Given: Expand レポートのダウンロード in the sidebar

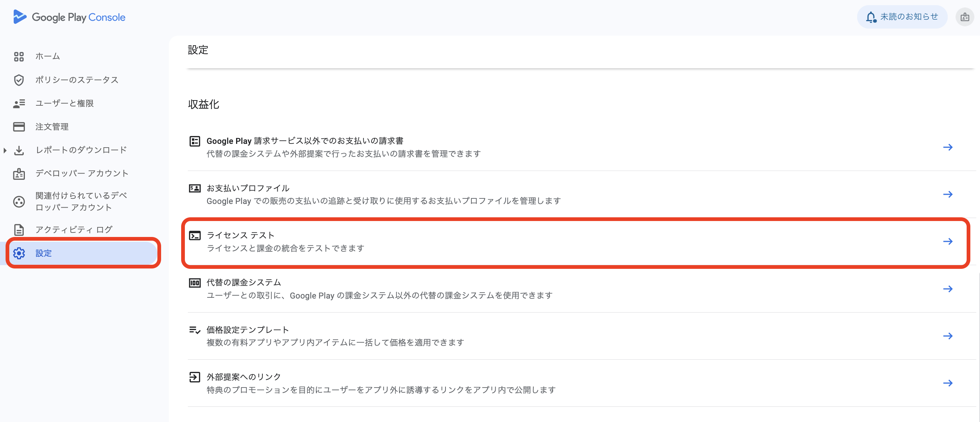Looking at the screenshot, I should coord(5,150).
